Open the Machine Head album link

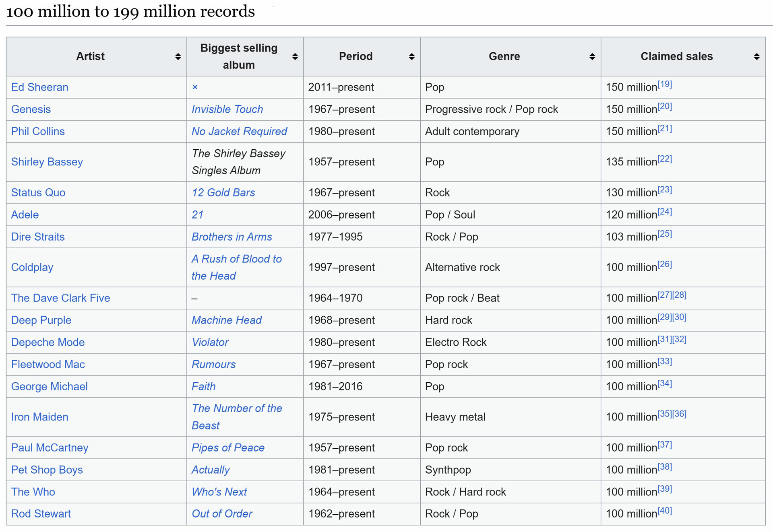pos(227,320)
